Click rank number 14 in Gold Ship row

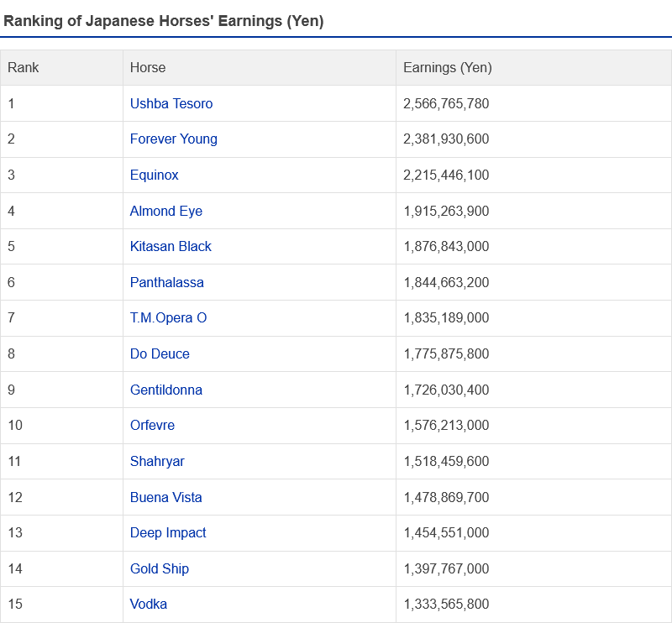[15, 568]
